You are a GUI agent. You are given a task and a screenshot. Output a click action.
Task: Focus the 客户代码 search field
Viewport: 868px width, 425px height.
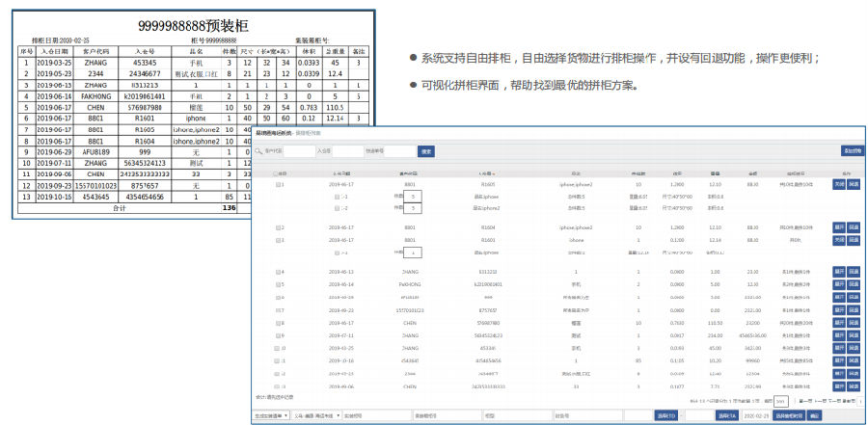[x=300, y=151]
